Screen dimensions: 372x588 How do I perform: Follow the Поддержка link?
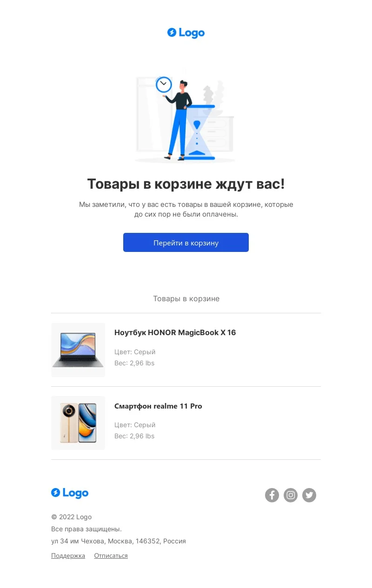[68, 555]
